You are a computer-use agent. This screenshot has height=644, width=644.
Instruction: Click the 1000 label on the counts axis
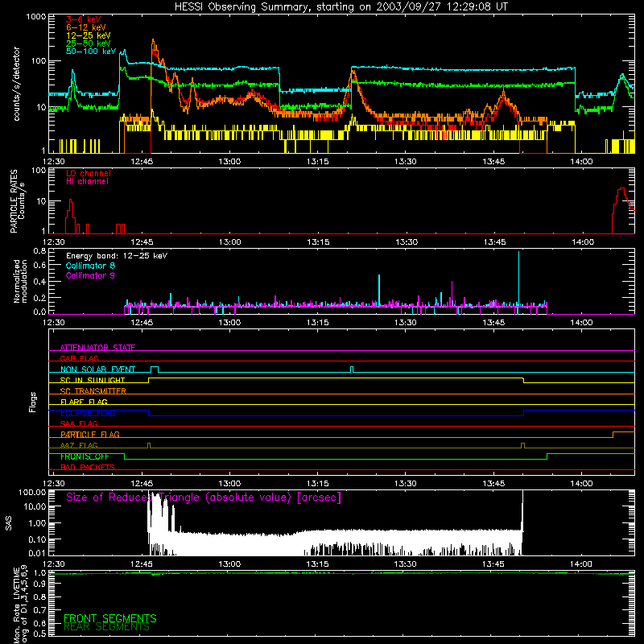[35, 17]
